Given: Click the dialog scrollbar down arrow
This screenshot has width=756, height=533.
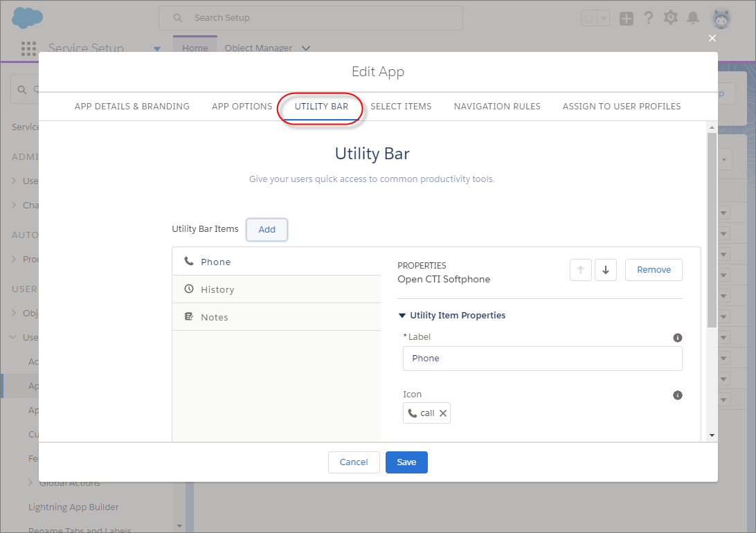Looking at the screenshot, I should pos(712,435).
